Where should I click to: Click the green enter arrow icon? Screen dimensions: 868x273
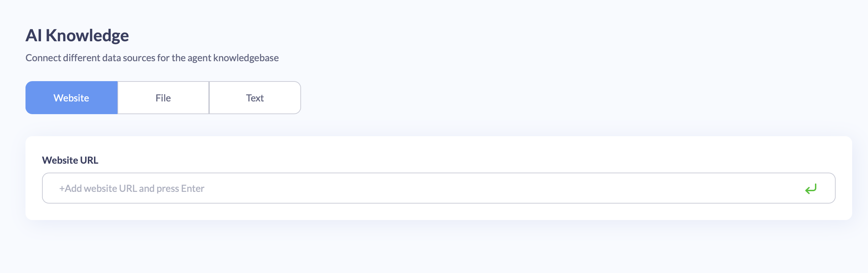pos(811,188)
